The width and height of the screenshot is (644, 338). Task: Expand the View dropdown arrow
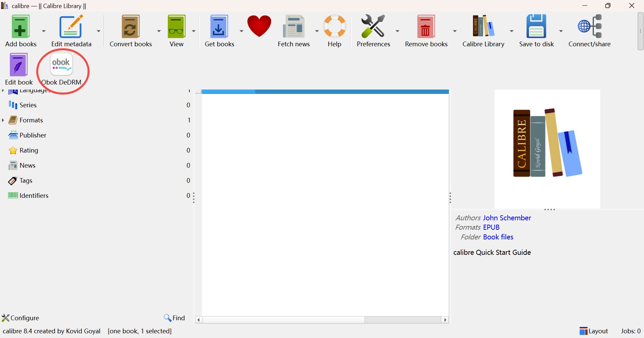click(194, 31)
